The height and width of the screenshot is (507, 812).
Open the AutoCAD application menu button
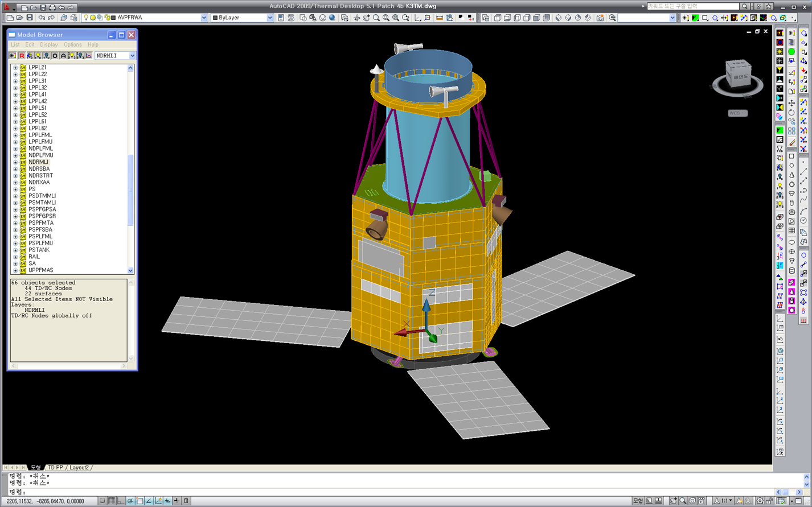tap(8, 7)
